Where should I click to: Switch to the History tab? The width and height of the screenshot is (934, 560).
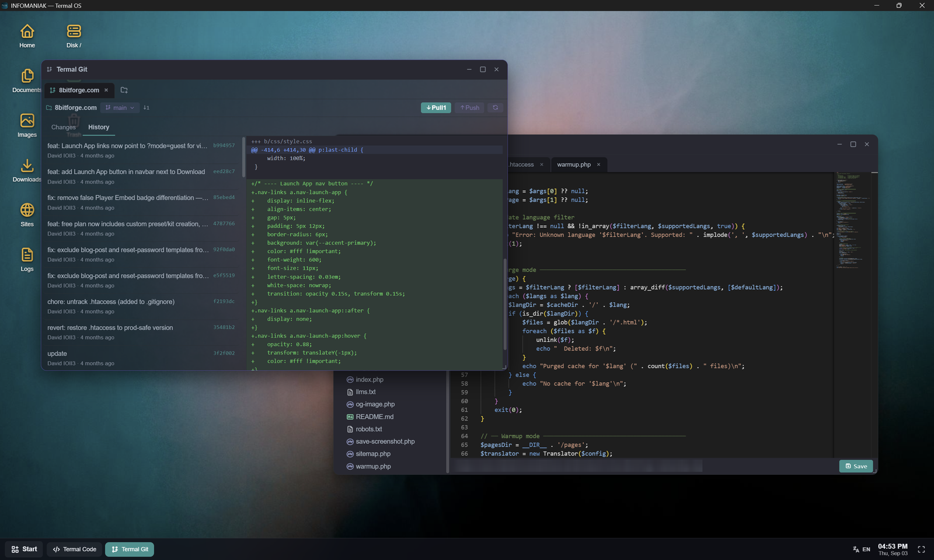99,127
